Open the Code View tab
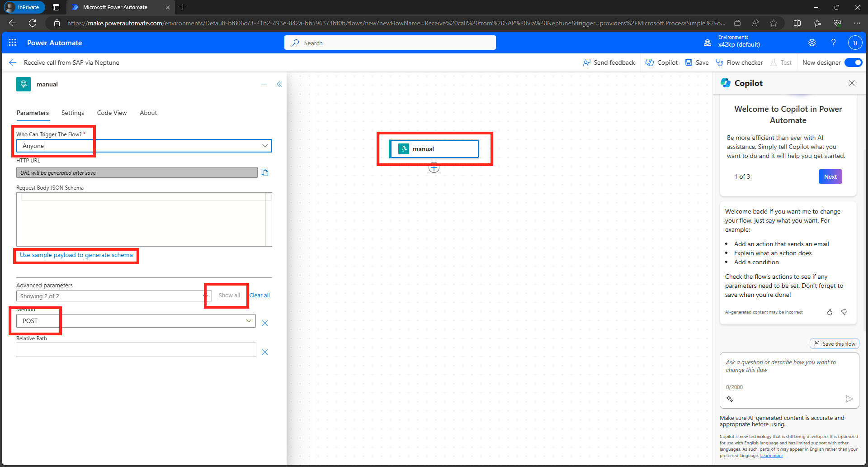The image size is (868, 467). coord(112,113)
